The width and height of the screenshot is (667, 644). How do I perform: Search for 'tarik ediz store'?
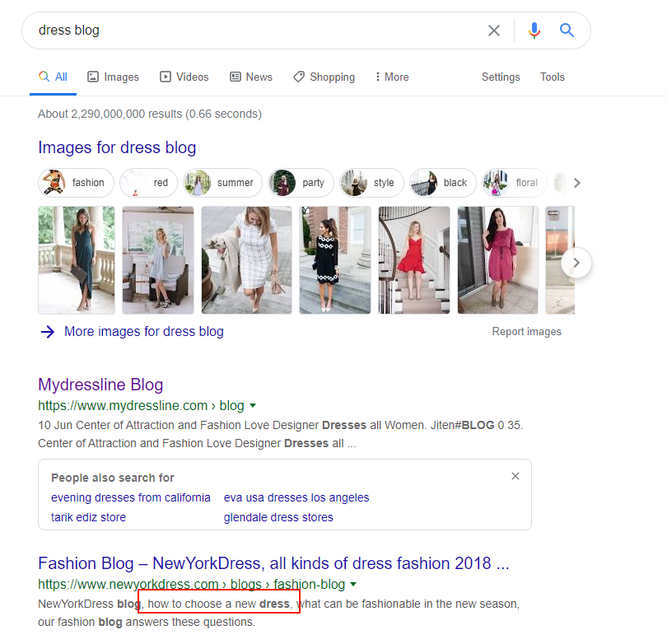pos(88,517)
